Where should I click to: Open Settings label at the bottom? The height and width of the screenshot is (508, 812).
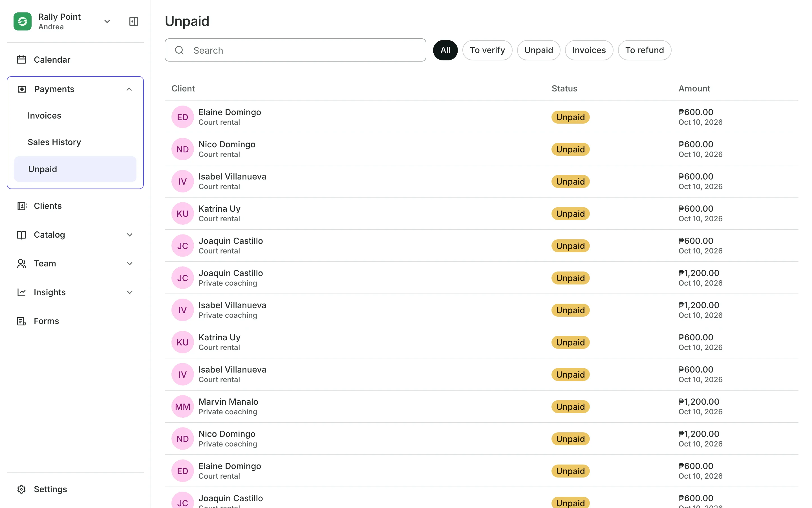point(50,489)
